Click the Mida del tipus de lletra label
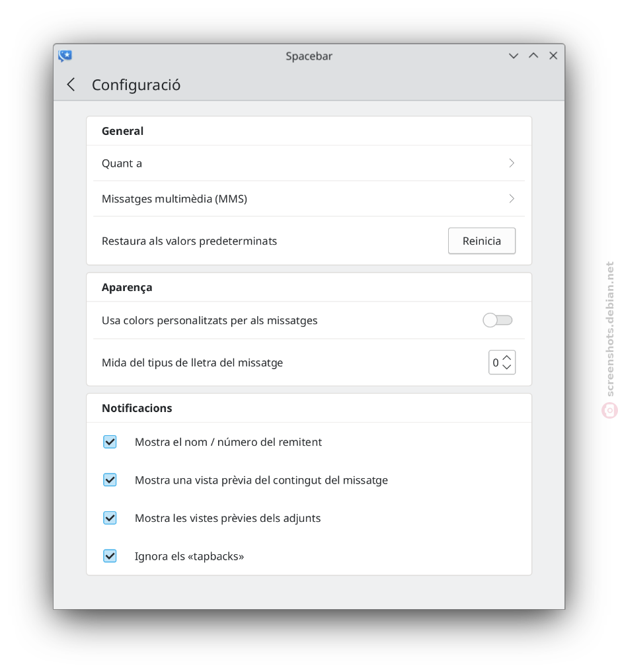This screenshot has height=672, width=618. coord(192,362)
